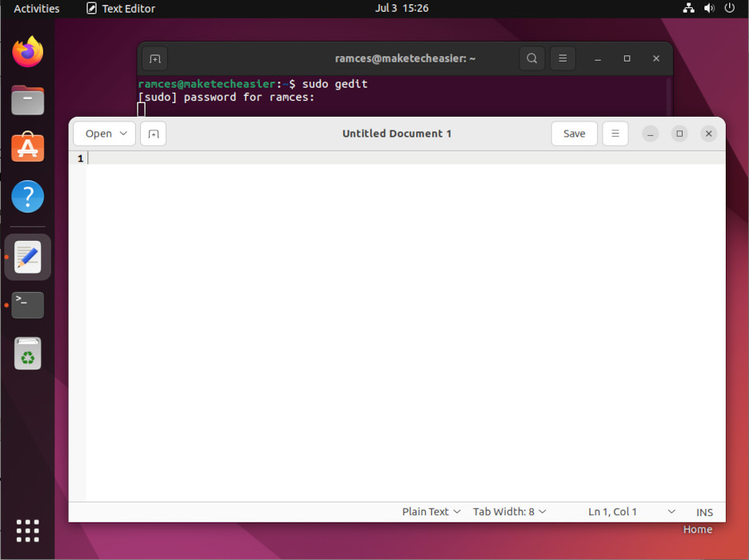Toggle insert/overwrite mode via INS indicator
Screen dimensions: 749x560
click(704, 512)
